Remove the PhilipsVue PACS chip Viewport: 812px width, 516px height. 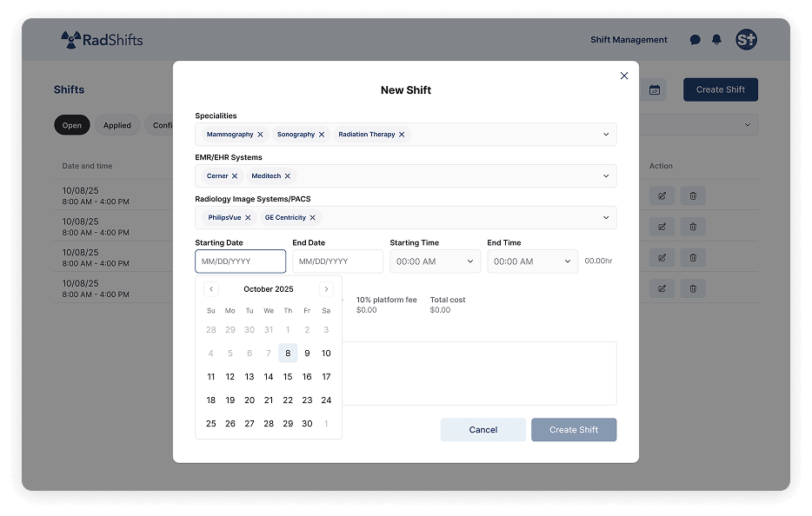(250, 217)
